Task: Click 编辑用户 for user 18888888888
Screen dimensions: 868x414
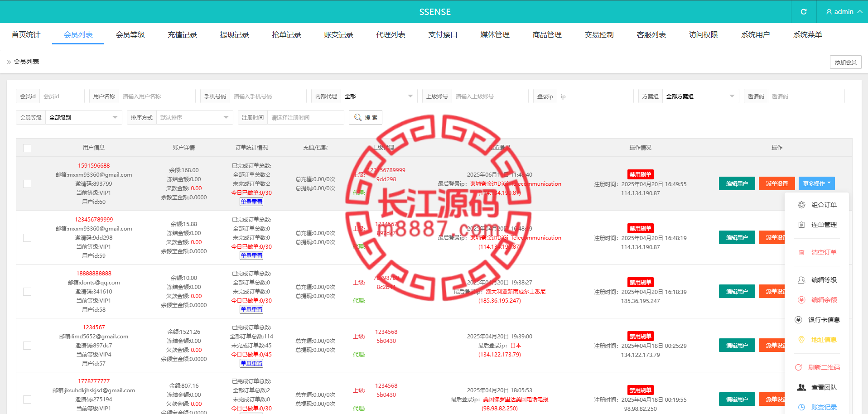Action: tap(737, 291)
